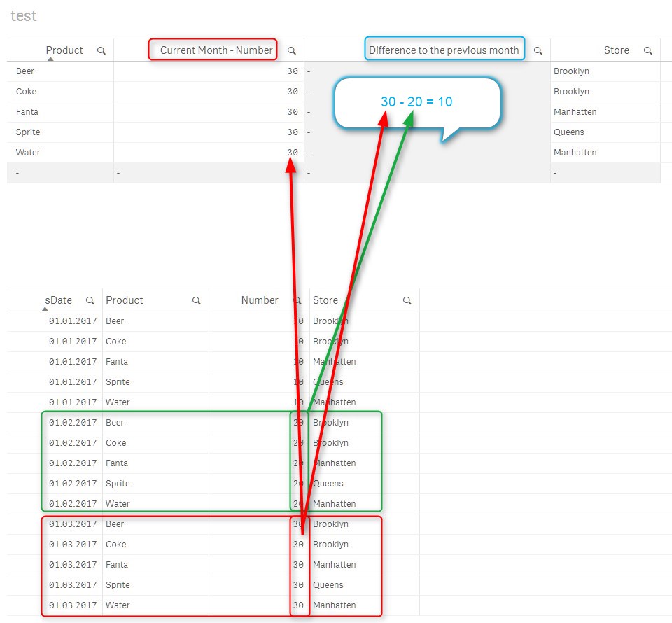Select Sprite in top table Product column
This screenshot has height=623, width=672.
coord(28,132)
